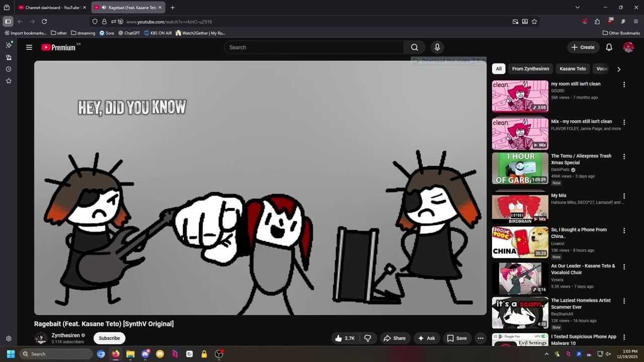Go back using browser back arrow
The height and width of the screenshot is (362, 644).
pyautogui.click(x=20, y=22)
